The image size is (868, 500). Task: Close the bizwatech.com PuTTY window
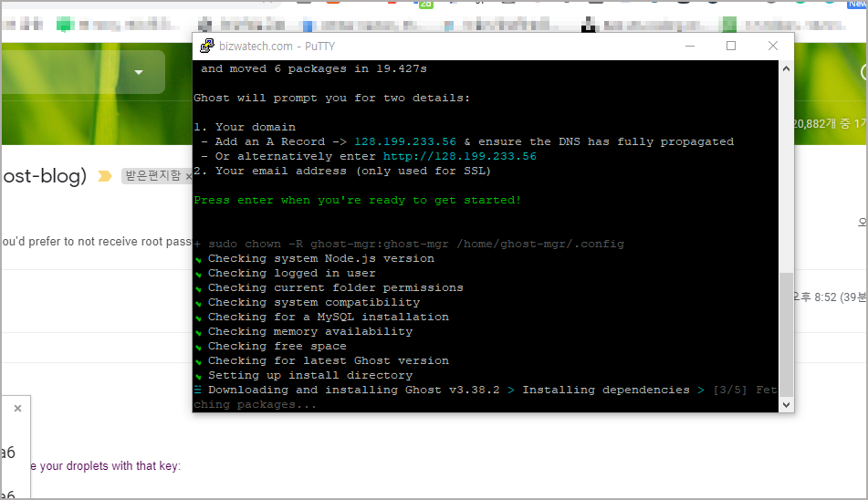pos(773,46)
